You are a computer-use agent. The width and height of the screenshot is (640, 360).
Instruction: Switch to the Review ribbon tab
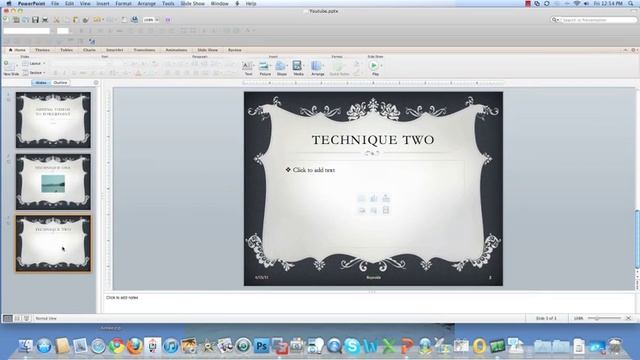[x=235, y=50]
